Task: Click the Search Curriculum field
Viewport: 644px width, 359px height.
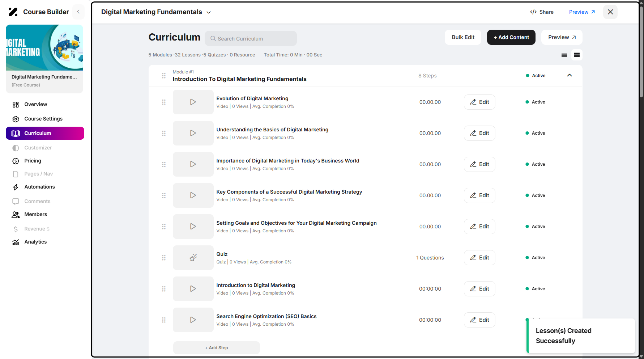Action: click(251, 38)
